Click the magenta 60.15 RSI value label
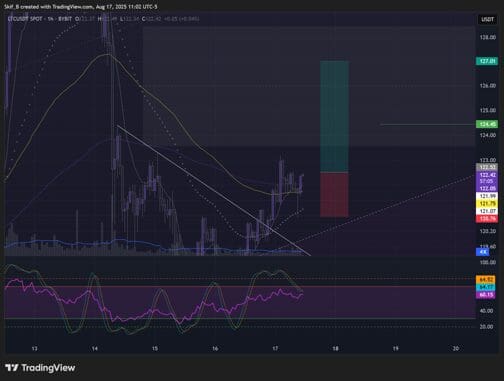Viewport: 504px width, 381px height. pyautogui.click(x=486, y=295)
